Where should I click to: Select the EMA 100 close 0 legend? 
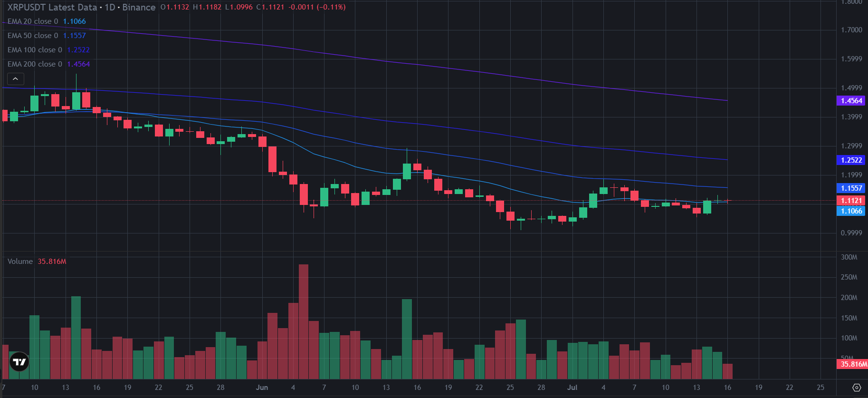tap(35, 50)
